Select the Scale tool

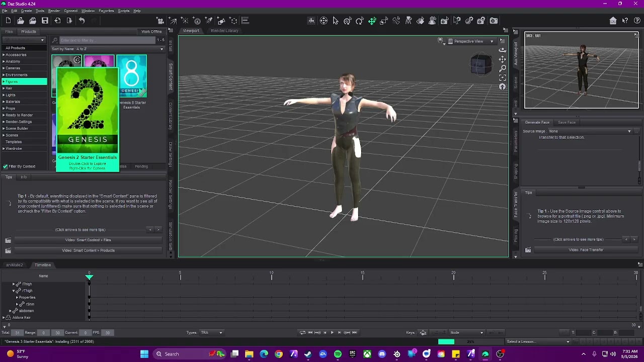point(384,21)
